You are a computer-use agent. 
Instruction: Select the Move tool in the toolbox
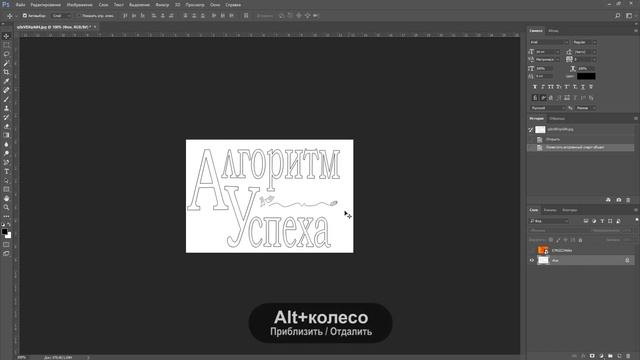coord(6,36)
